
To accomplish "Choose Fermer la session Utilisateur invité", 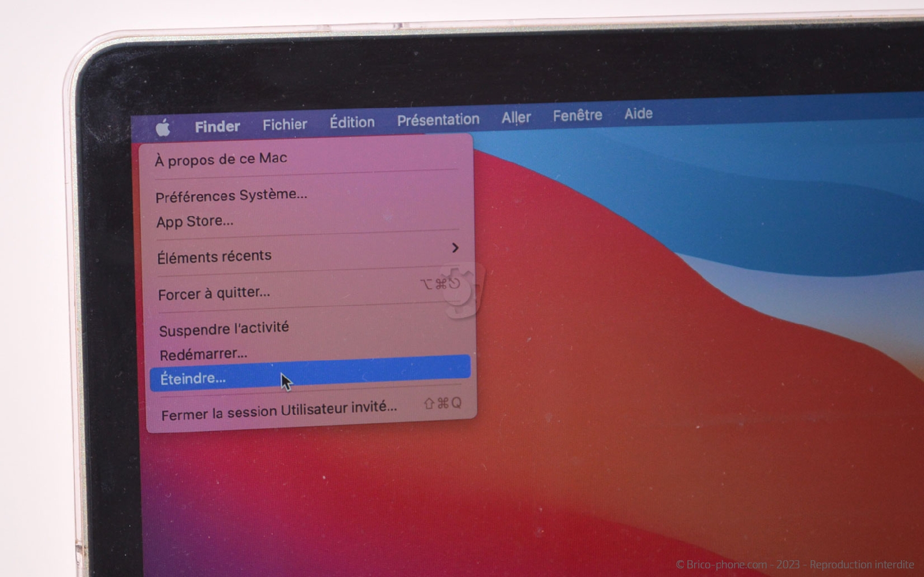I will click(279, 411).
